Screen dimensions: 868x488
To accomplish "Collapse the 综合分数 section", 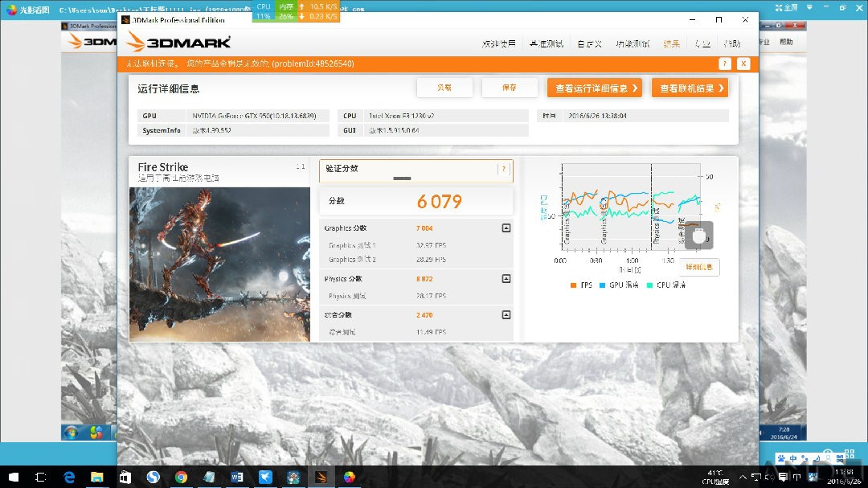I will (506, 314).
